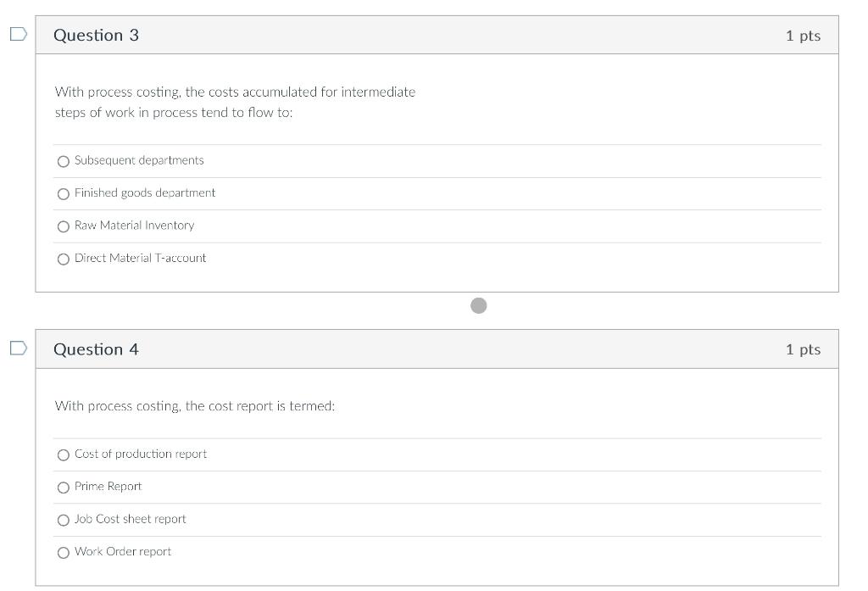The width and height of the screenshot is (868, 591).
Task: Click the Subsequent departments label text
Action: (139, 160)
